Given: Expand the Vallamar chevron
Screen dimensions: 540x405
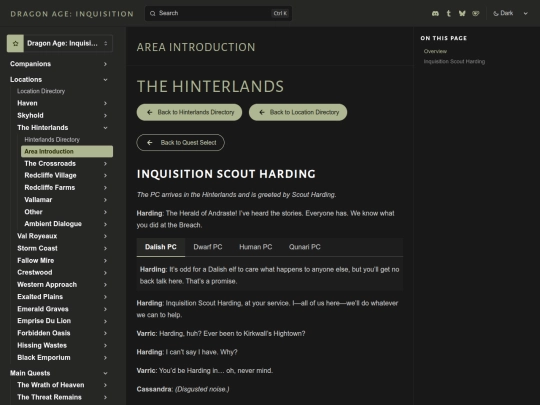Looking at the screenshot, I should [x=105, y=200].
